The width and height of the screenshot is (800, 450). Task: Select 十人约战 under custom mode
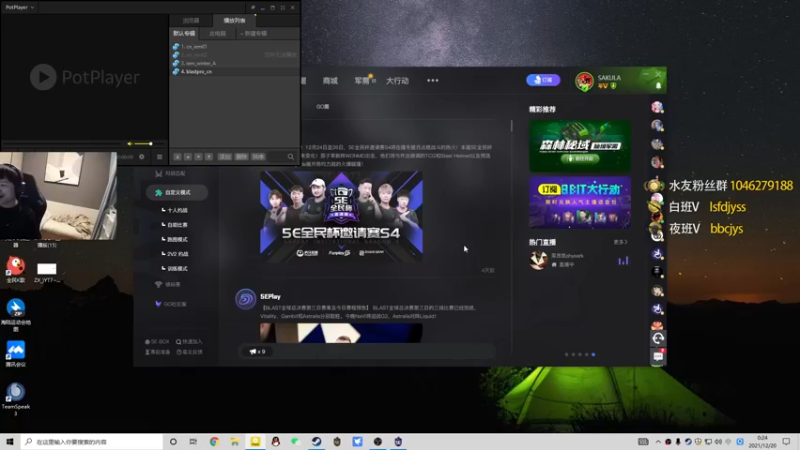pyautogui.click(x=177, y=210)
